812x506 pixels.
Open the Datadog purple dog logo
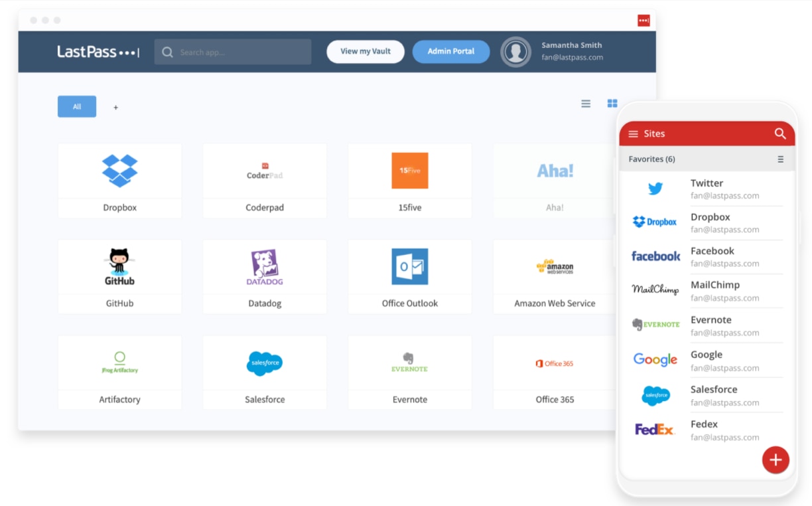pos(265,267)
